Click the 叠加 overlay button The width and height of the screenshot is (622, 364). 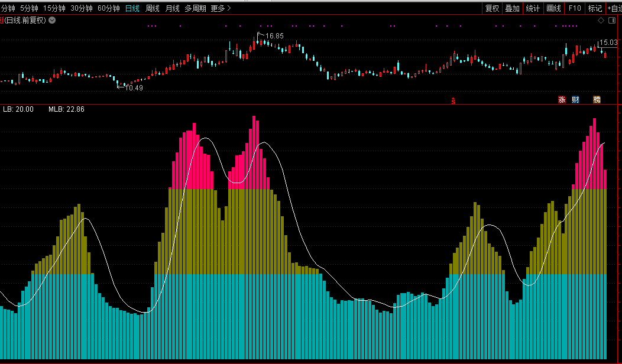[512, 8]
